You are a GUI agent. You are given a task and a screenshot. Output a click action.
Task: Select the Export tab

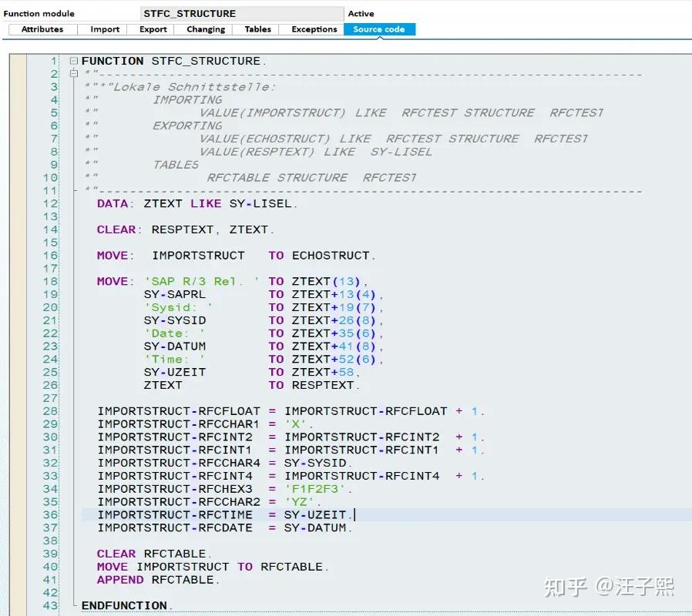[152, 29]
